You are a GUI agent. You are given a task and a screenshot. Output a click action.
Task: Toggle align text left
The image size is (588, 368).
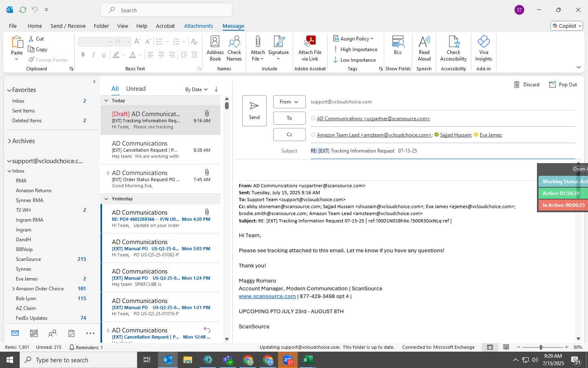point(151,54)
